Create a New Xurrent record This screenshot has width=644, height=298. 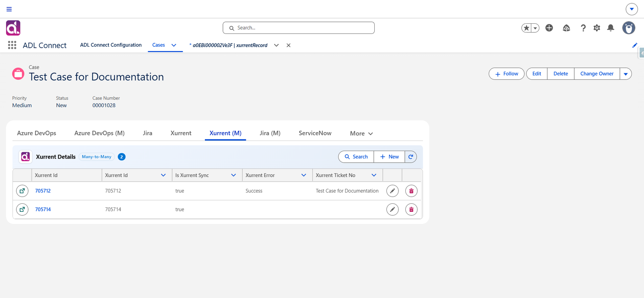pos(389,157)
